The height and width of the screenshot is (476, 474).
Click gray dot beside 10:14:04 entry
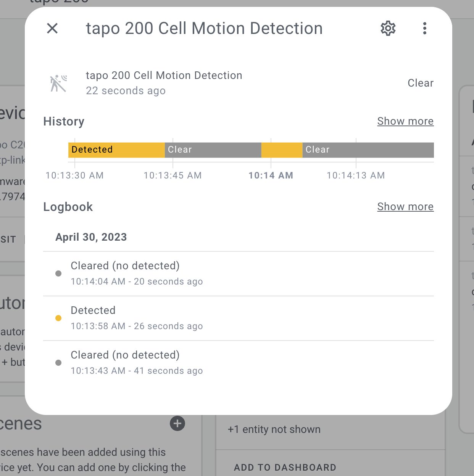58,273
